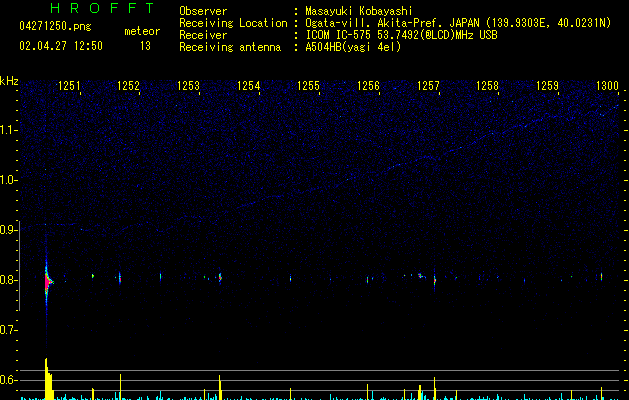Click the ICOM IC-575 receiver text

click(401, 35)
